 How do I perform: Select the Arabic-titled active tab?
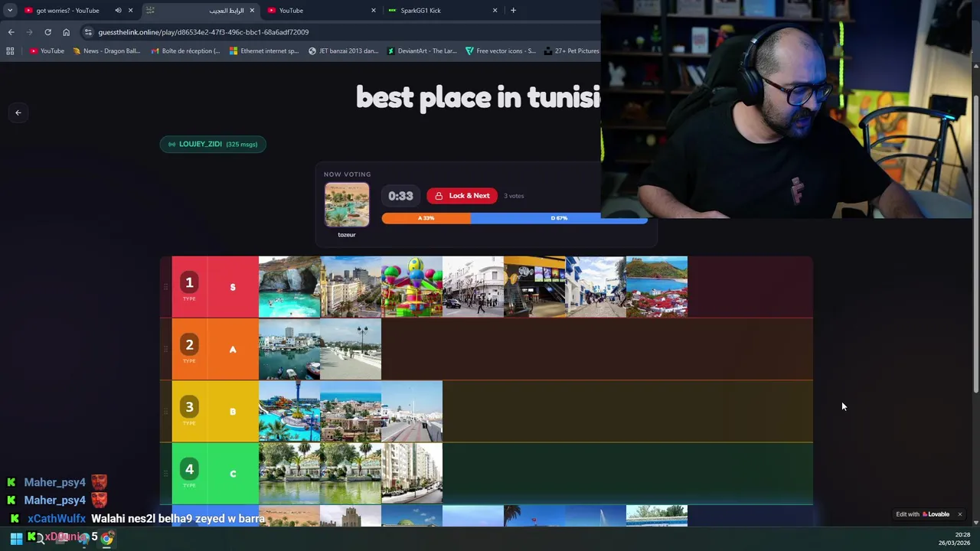(x=201, y=11)
